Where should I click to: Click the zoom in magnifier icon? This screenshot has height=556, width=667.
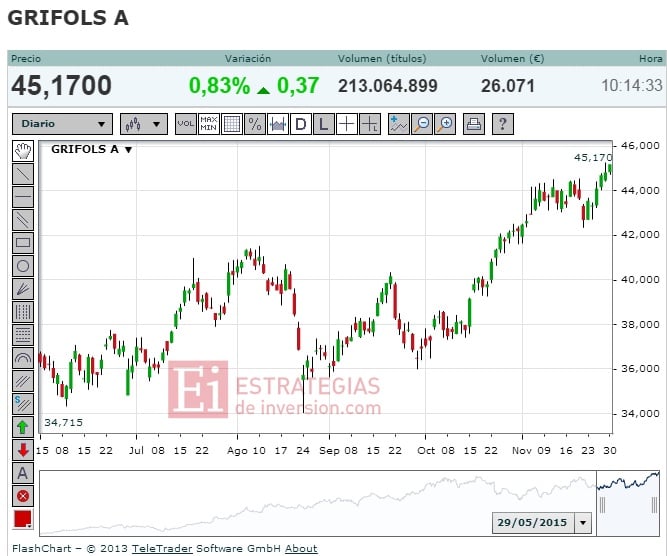pos(446,124)
